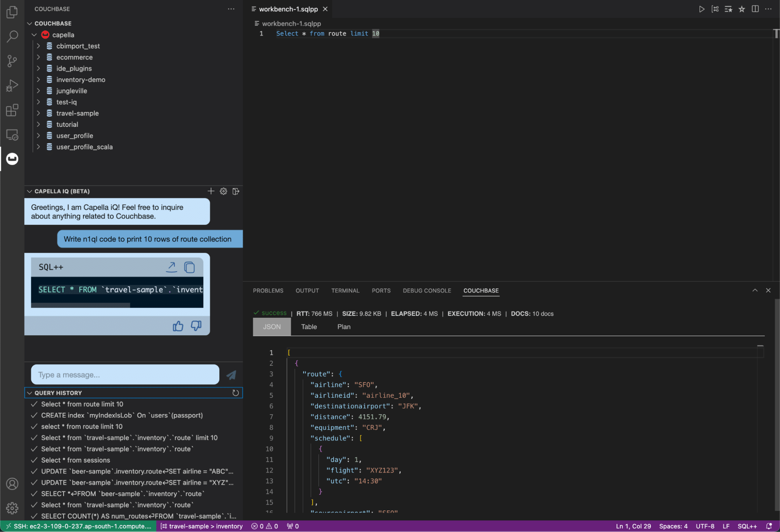
Task: Give thumbs up to the iQ response
Action: point(178,326)
